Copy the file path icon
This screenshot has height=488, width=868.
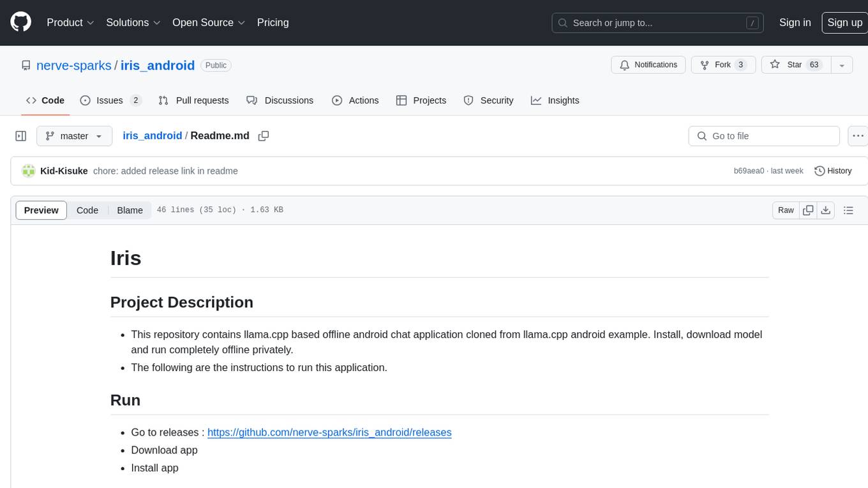(x=264, y=136)
